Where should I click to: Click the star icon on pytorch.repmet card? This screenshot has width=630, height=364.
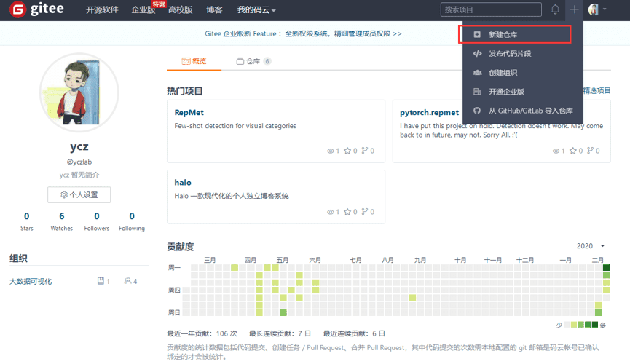point(573,151)
